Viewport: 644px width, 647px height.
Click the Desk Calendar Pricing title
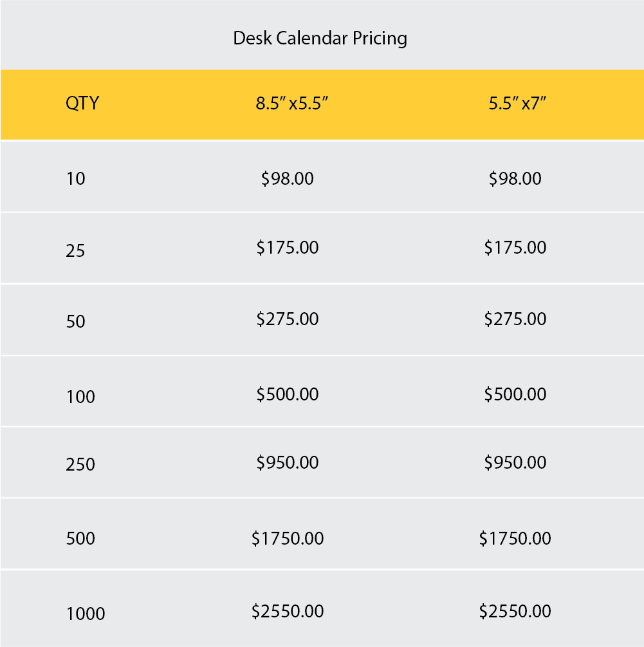pyautogui.click(x=320, y=39)
